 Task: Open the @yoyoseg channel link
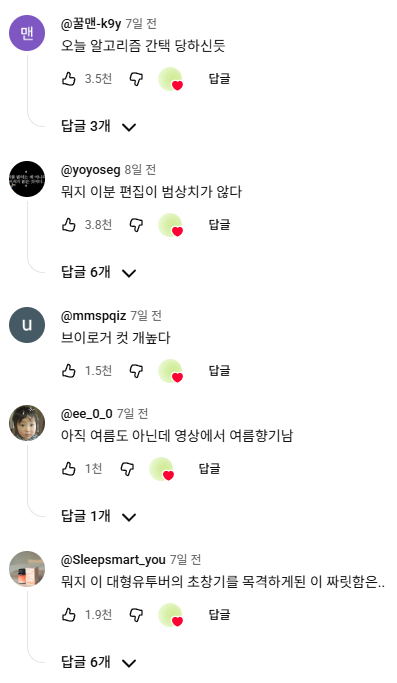click(x=91, y=170)
